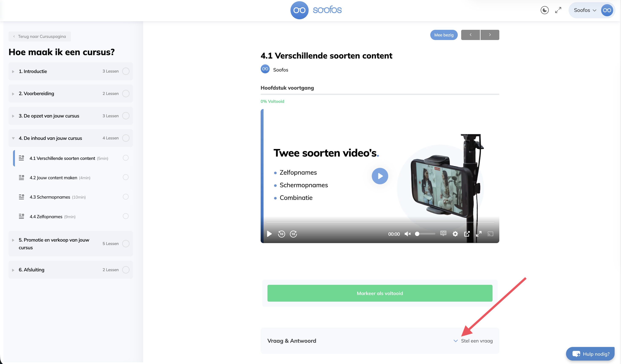Open the Soofos account dropdown

pos(585,10)
